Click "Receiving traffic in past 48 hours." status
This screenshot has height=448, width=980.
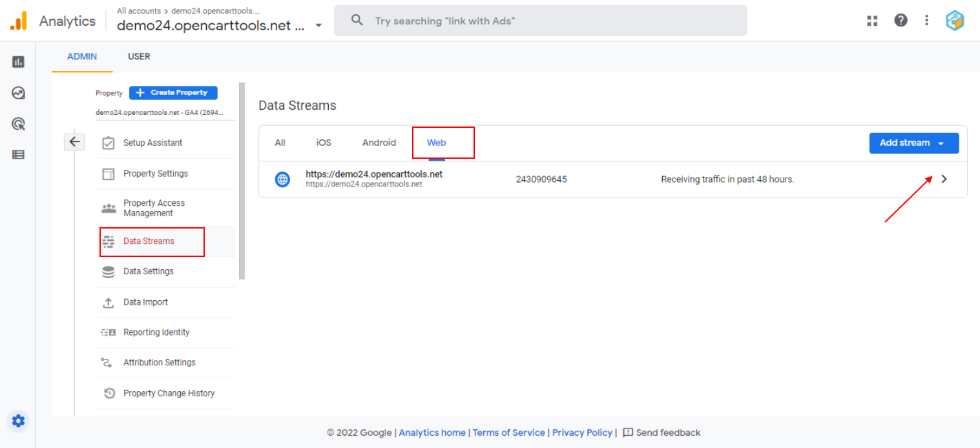point(727,179)
